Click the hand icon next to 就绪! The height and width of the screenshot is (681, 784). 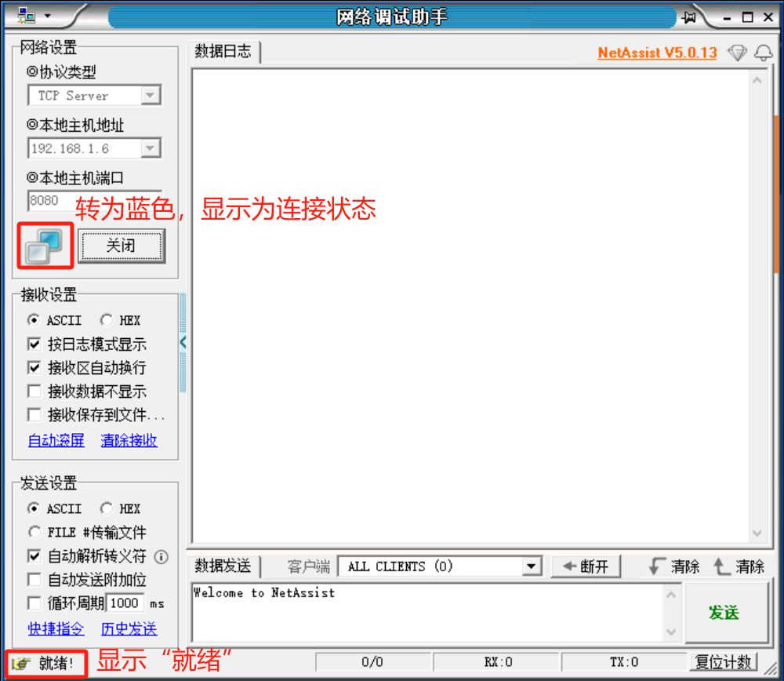(21, 664)
